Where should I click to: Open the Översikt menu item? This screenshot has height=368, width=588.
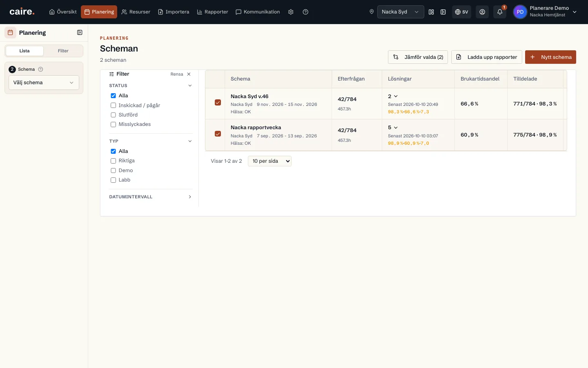click(x=63, y=12)
